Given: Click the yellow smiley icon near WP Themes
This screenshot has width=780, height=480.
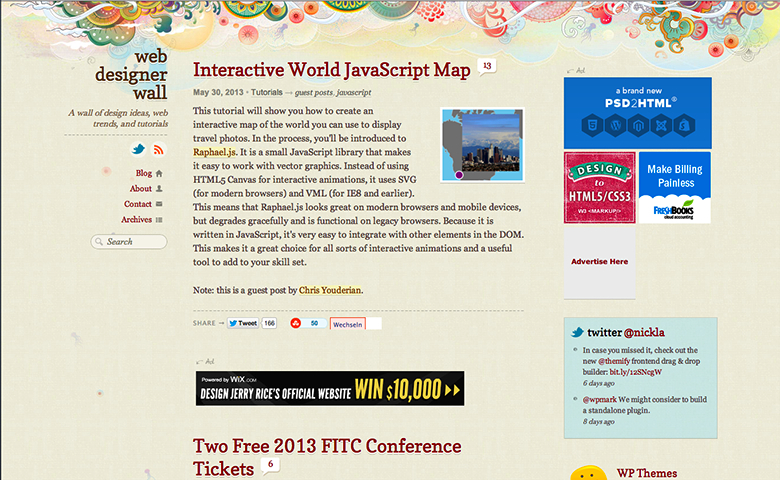Looking at the screenshot, I should pos(588,473).
